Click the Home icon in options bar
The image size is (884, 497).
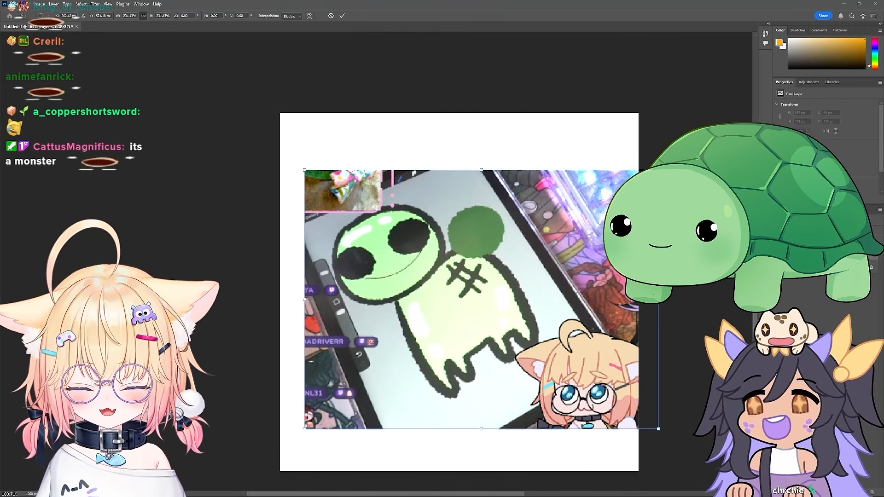(10, 16)
